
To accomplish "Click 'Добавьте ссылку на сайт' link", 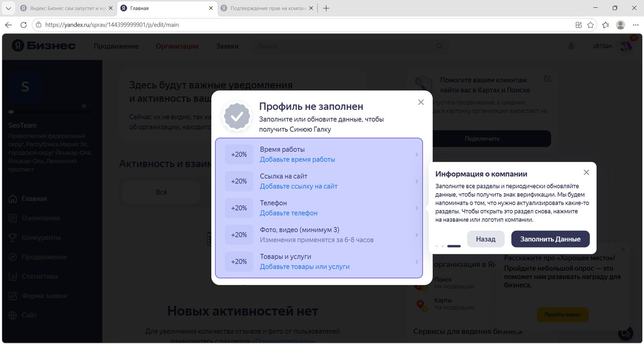I will [x=299, y=186].
